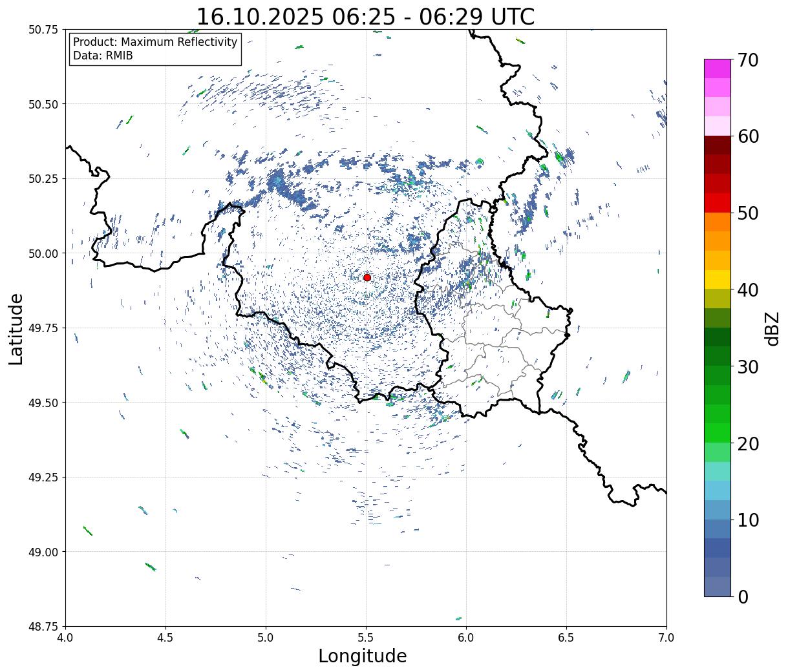Viewport: 788px width, 672px height.
Task: Click the latitude tick label '49.00'
Action: (43, 552)
